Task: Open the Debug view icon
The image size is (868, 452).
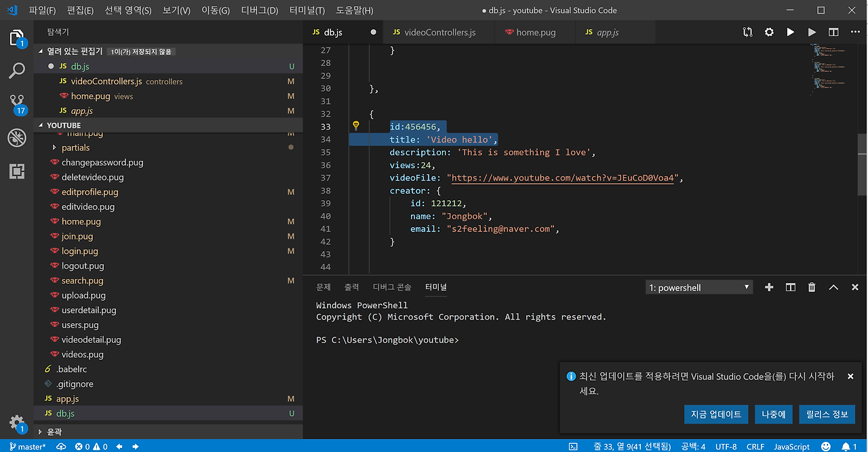Action: (x=17, y=138)
